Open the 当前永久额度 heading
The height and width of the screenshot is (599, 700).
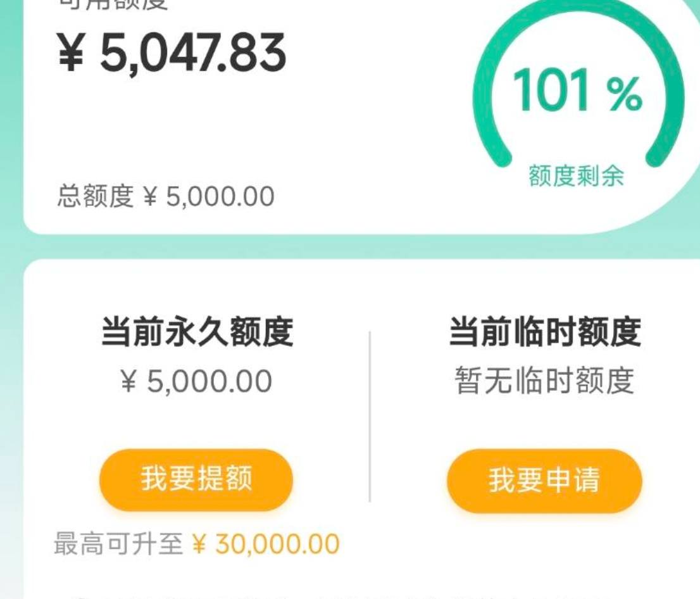pyautogui.click(x=197, y=331)
